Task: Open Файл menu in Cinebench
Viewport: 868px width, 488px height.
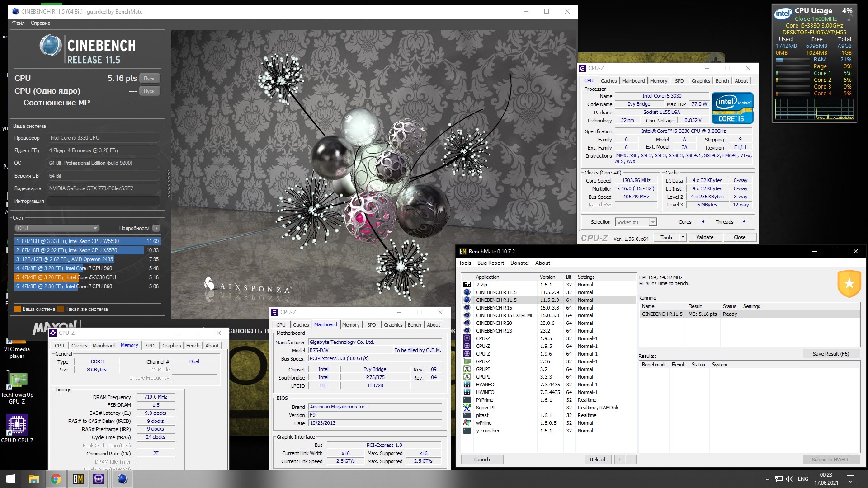Action: (19, 23)
